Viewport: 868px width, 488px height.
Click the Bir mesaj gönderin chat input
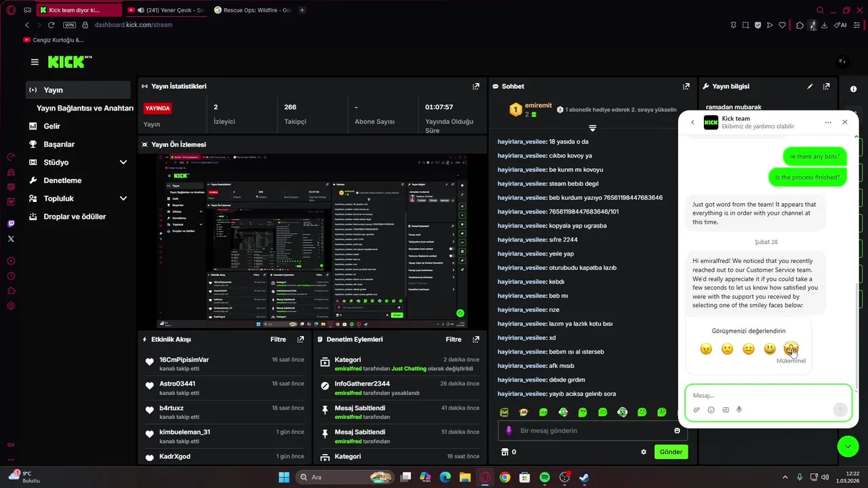tap(593, 430)
